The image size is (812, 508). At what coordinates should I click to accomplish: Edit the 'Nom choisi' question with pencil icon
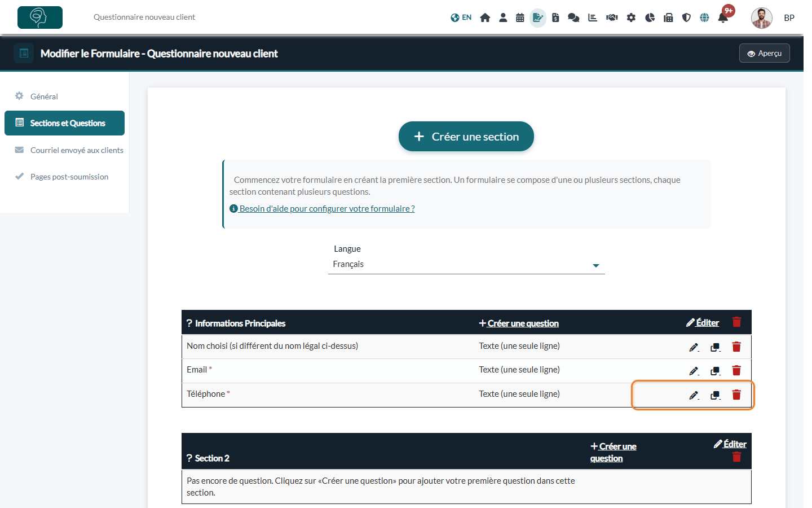coord(694,347)
